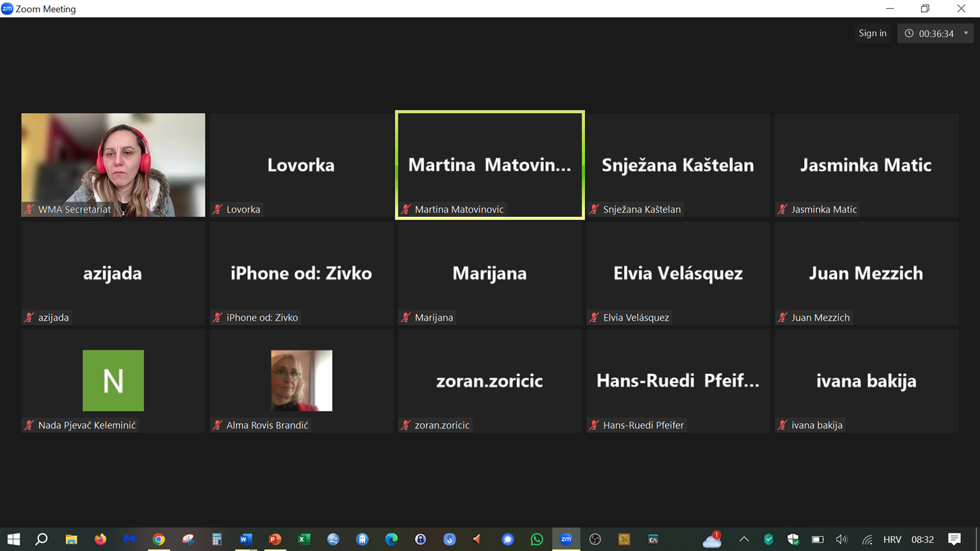Image resolution: width=980 pixels, height=551 pixels.
Task: Click the muted mic icon beside ivana bakija
Action: tap(782, 425)
